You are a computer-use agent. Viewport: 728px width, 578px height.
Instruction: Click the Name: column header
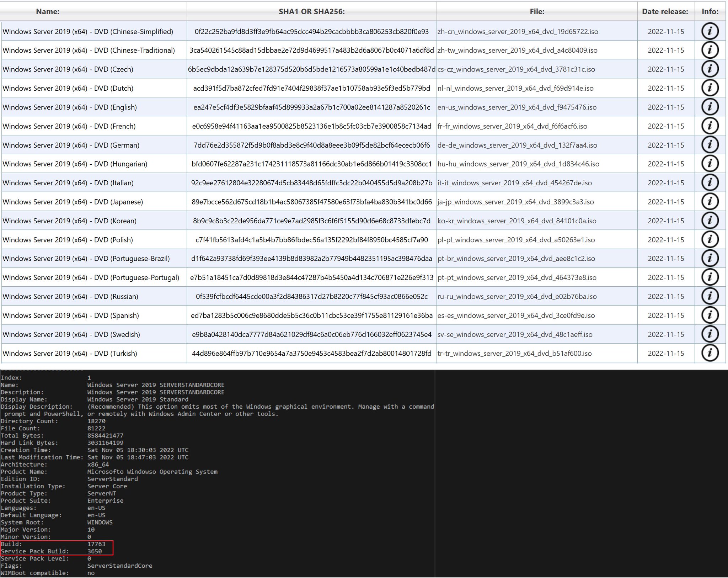(x=48, y=11)
